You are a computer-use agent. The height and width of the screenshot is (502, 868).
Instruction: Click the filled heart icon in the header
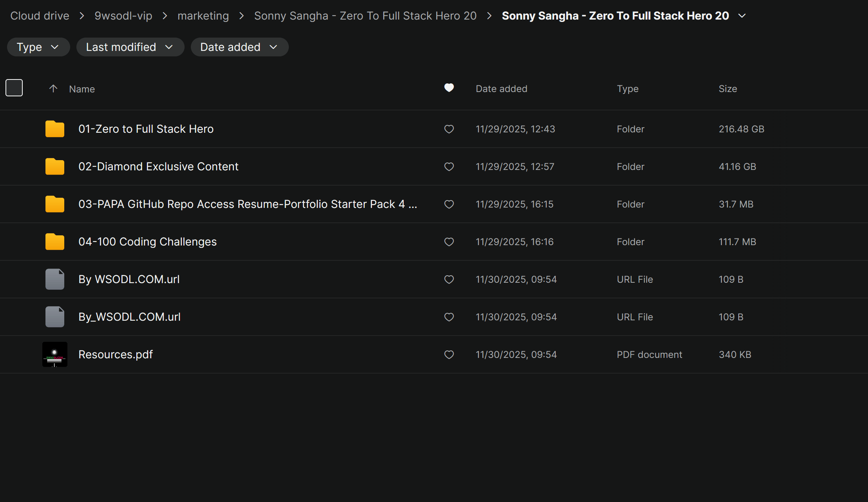pyautogui.click(x=449, y=88)
